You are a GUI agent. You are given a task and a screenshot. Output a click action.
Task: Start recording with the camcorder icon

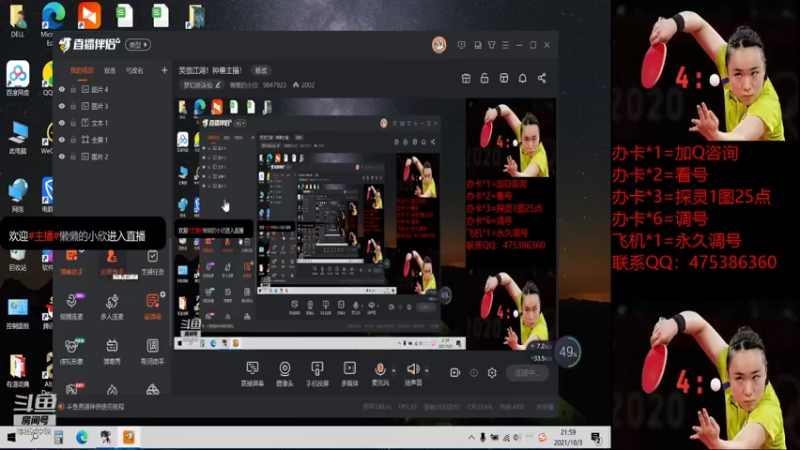(x=455, y=373)
